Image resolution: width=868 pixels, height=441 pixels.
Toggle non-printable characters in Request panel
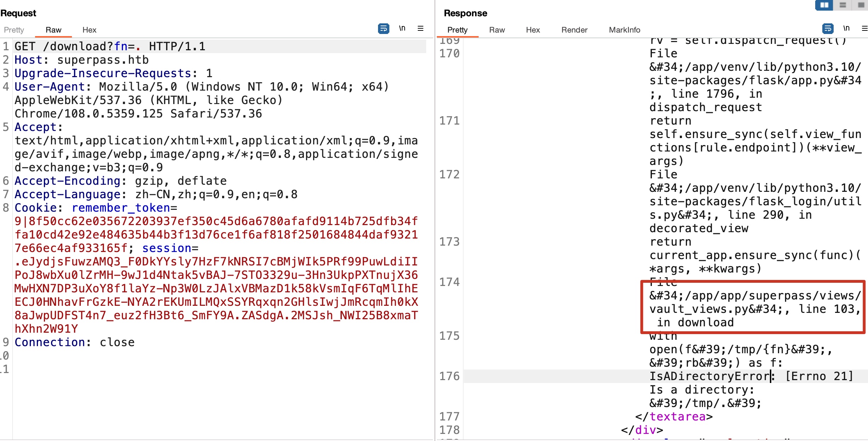402,28
